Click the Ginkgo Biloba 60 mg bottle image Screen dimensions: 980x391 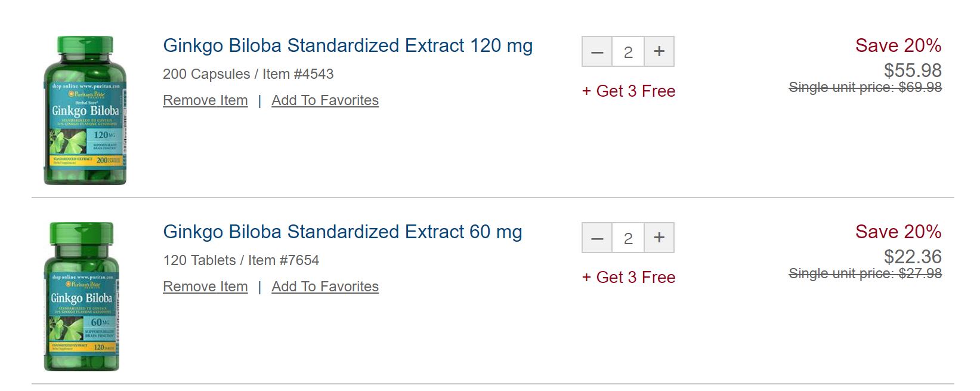[82, 297]
